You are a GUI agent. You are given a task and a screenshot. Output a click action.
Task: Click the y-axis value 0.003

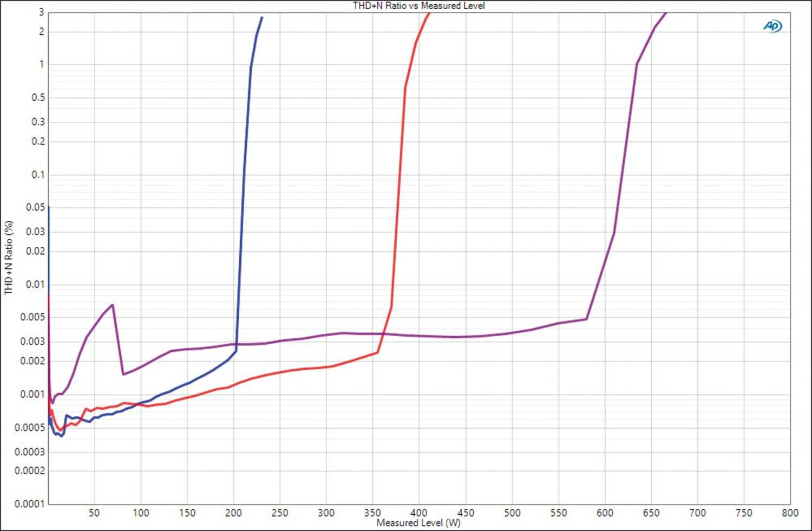[33, 342]
